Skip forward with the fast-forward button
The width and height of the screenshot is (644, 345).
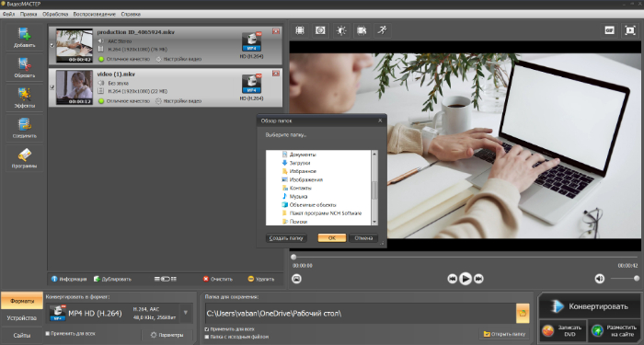(478, 279)
